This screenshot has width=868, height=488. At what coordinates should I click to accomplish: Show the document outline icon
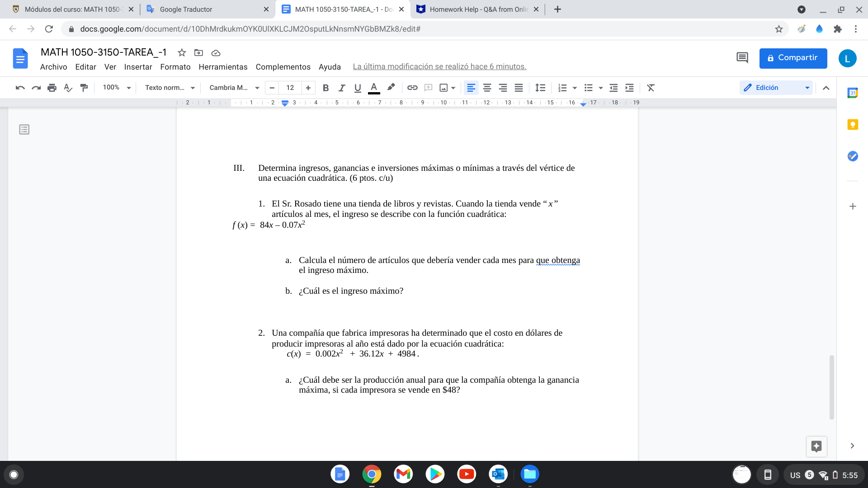(24, 130)
